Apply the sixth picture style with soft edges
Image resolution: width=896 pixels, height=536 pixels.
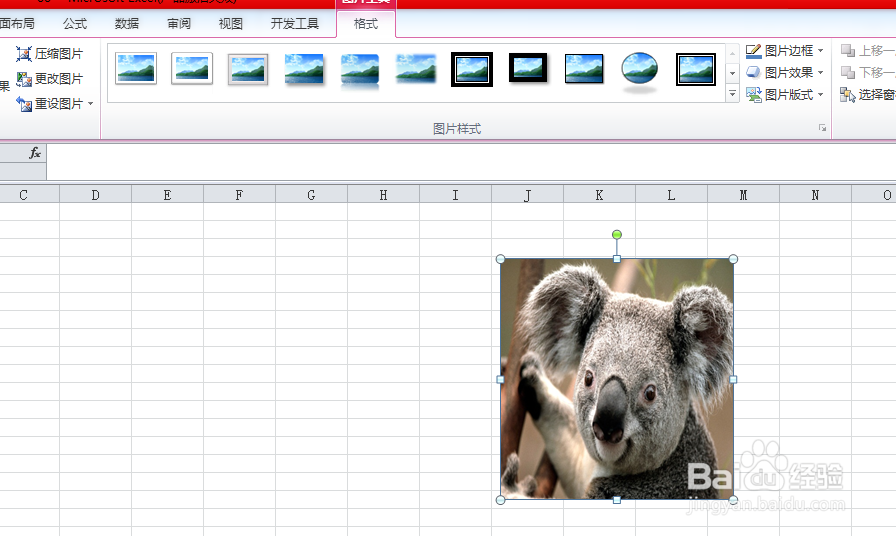[415, 69]
